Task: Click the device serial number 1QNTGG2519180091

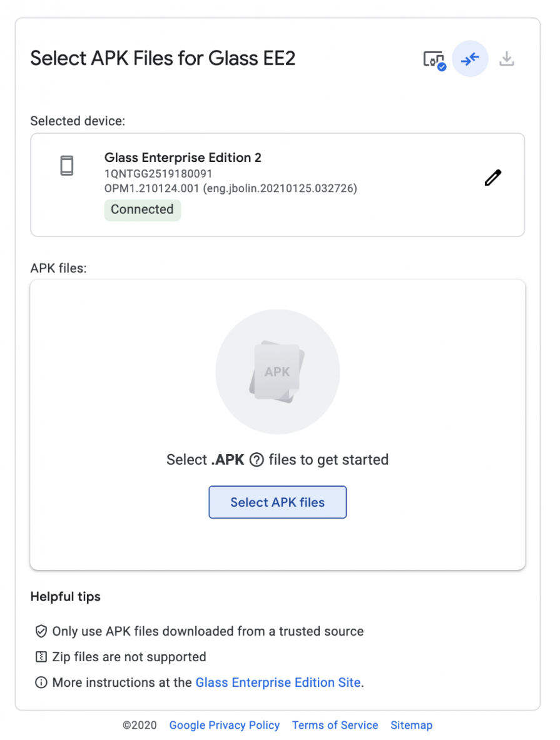Action: coord(158,174)
